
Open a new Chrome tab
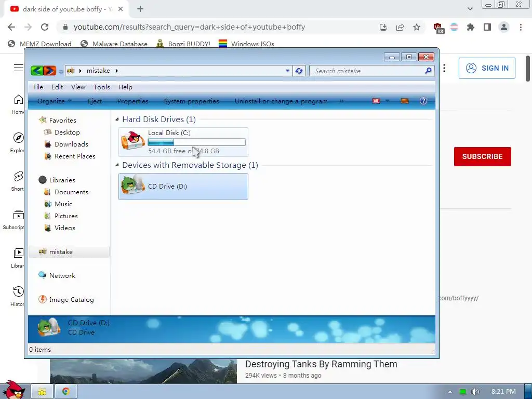click(140, 9)
